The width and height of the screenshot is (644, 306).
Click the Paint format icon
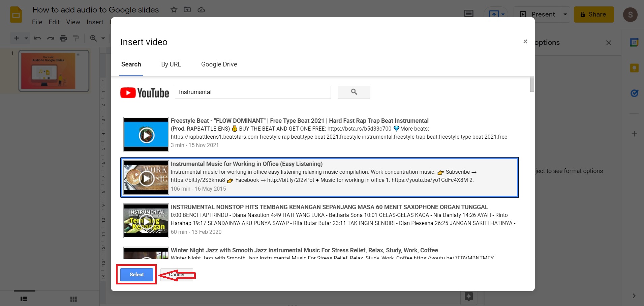(x=76, y=38)
